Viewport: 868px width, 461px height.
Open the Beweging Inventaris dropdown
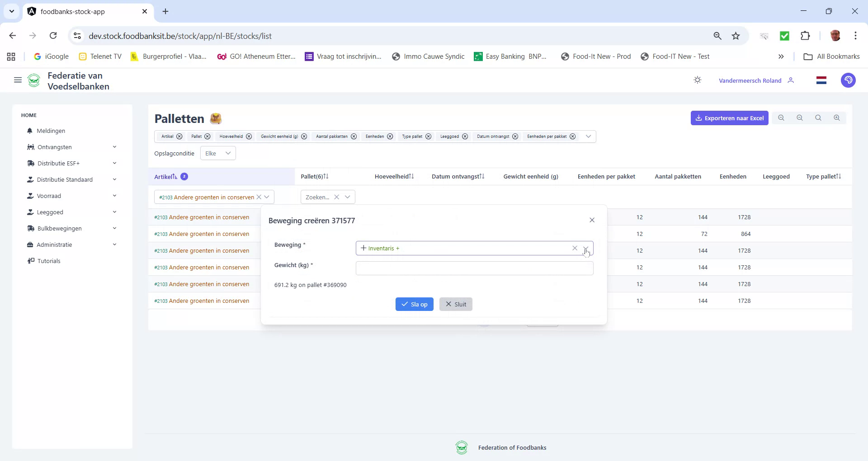click(x=586, y=248)
